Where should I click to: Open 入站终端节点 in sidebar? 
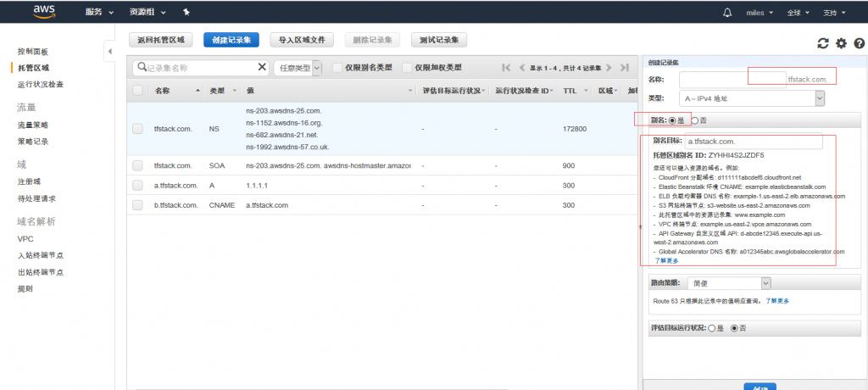[x=41, y=255]
